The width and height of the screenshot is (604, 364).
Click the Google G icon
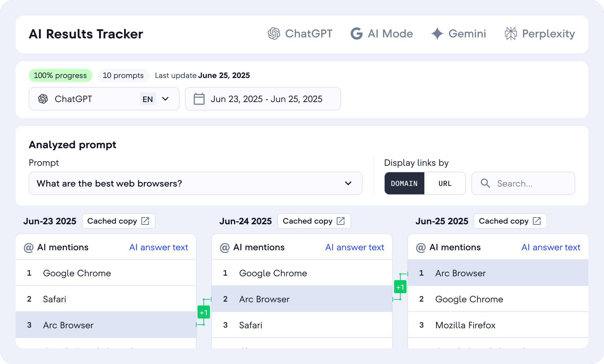pos(357,33)
